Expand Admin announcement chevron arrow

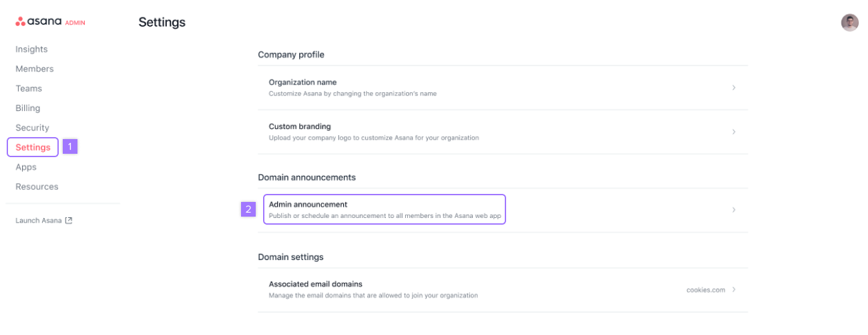(734, 210)
